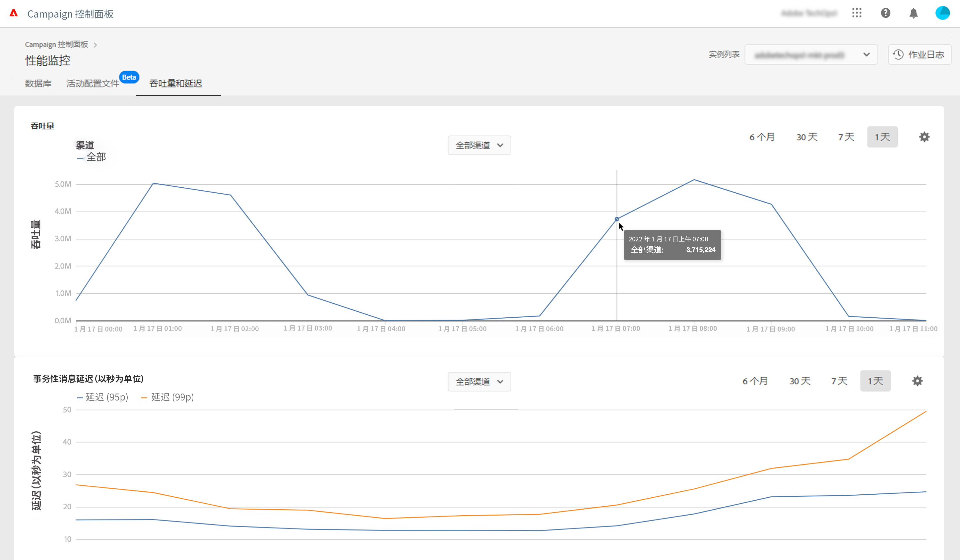Click the Adobe logo icon

click(14, 13)
